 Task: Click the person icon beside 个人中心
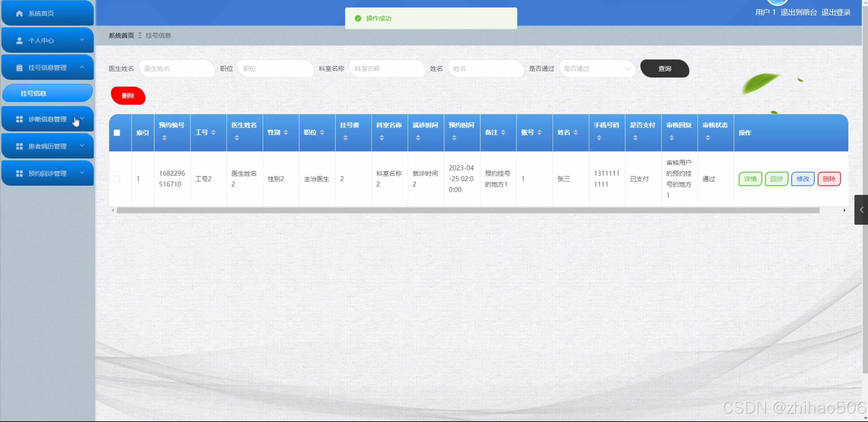tap(19, 41)
